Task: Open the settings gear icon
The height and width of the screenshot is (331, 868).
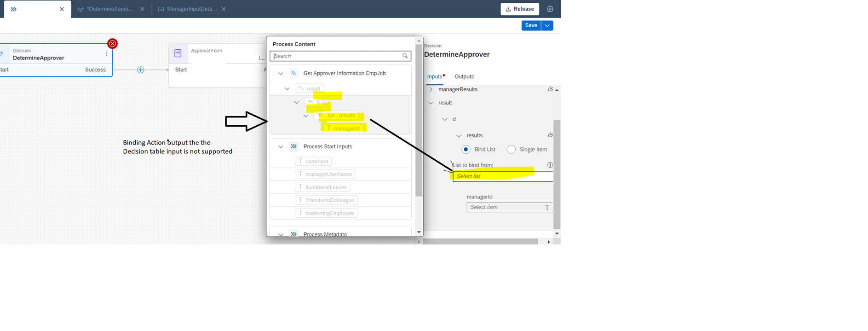Action: (550, 9)
